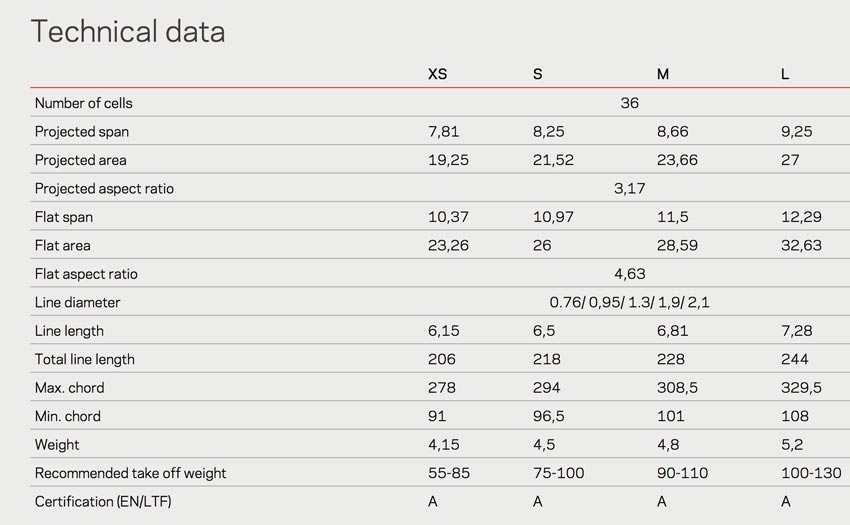Select the L size column header
The height and width of the screenshot is (525, 850).
(x=784, y=74)
